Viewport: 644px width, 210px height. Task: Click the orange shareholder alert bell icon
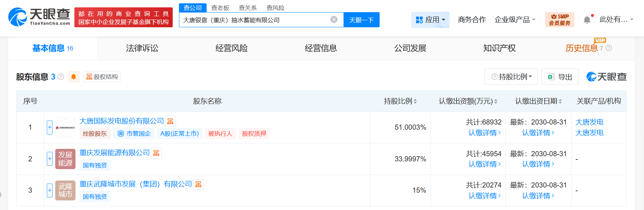coord(74,77)
